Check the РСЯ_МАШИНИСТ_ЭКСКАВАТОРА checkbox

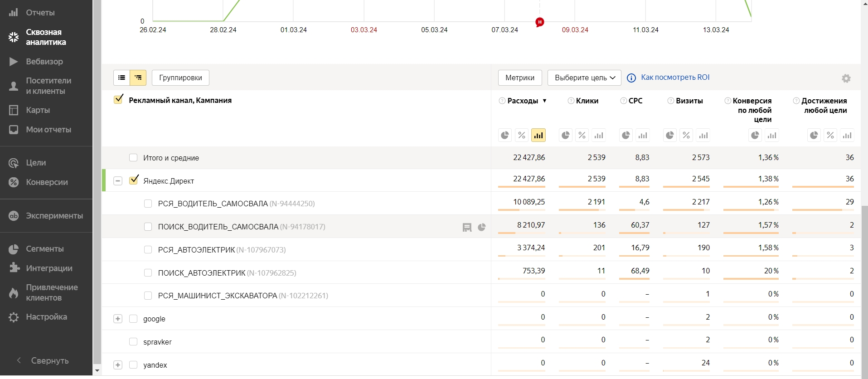148,296
